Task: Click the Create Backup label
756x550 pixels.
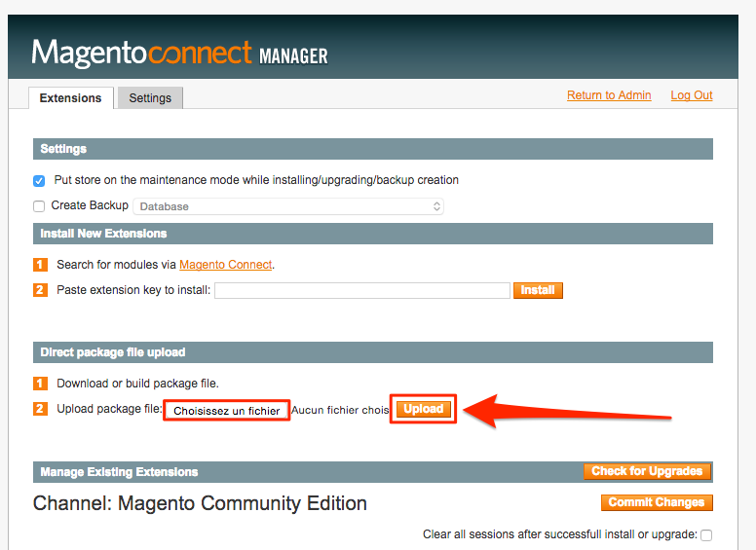Action: tap(90, 205)
